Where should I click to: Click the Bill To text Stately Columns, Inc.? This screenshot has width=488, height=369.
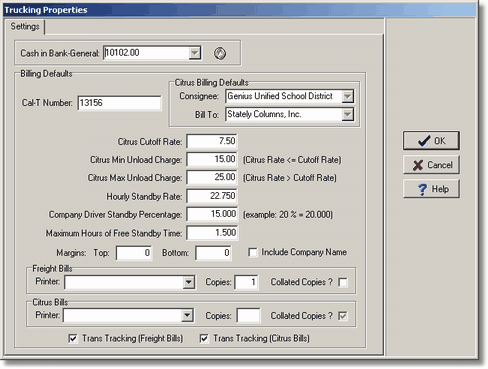pyautogui.click(x=264, y=114)
